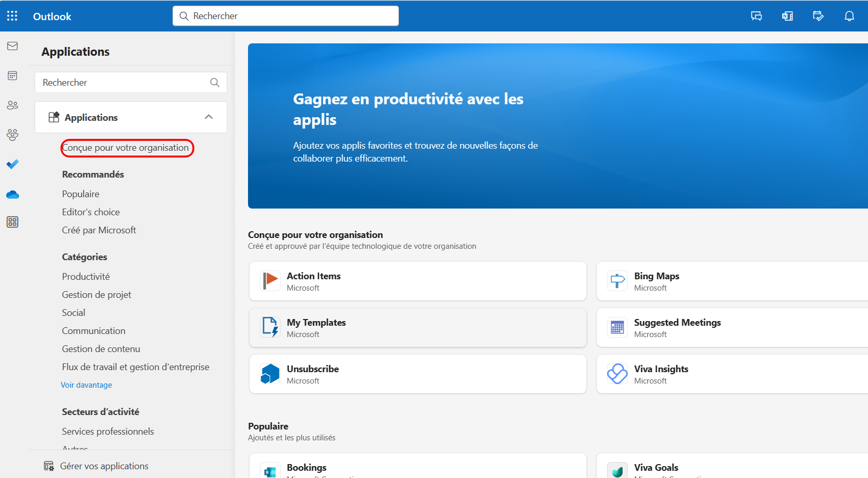Viewport: 868px width, 478px height.
Task: Select Créé par Microsoft filter
Action: click(99, 230)
